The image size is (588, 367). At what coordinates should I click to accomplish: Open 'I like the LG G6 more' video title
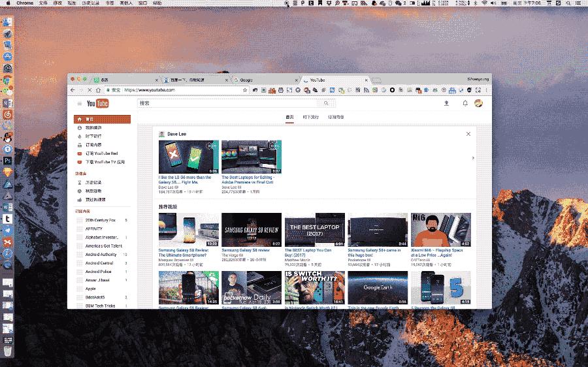pos(185,180)
